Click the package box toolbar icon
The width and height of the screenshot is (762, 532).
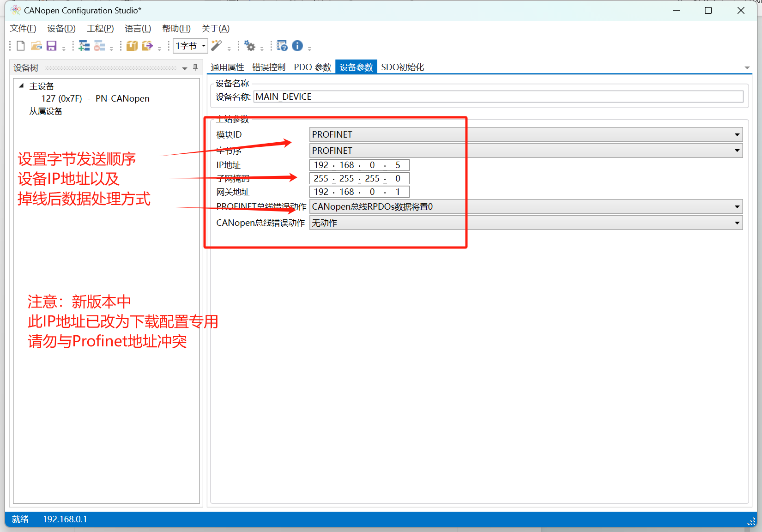132,46
